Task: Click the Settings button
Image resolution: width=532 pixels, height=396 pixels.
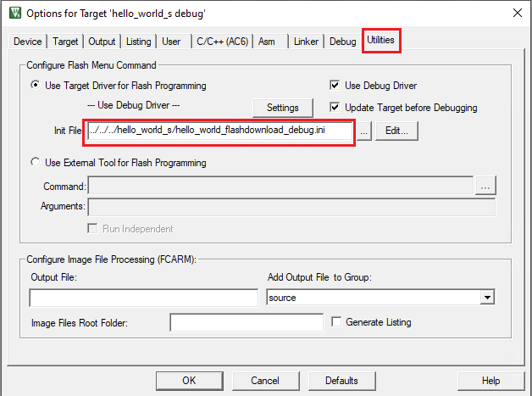Action: (x=283, y=108)
